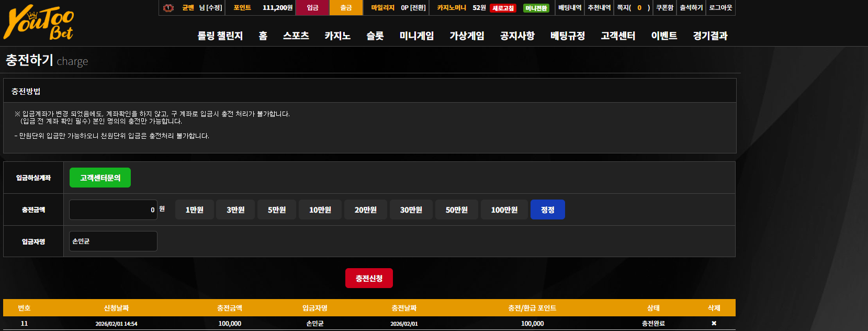The image size is (868, 331).
Task: Go to the 롤링 챌린지 page
Action: coord(220,36)
